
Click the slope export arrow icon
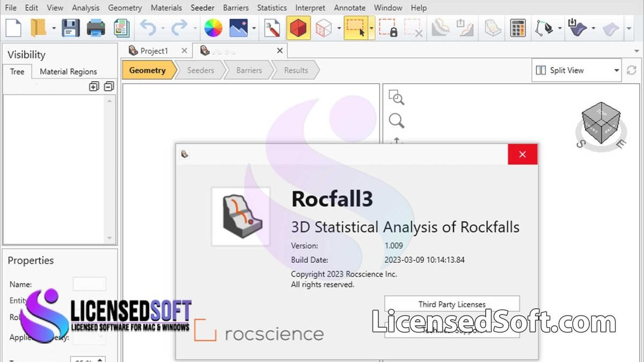click(465, 28)
